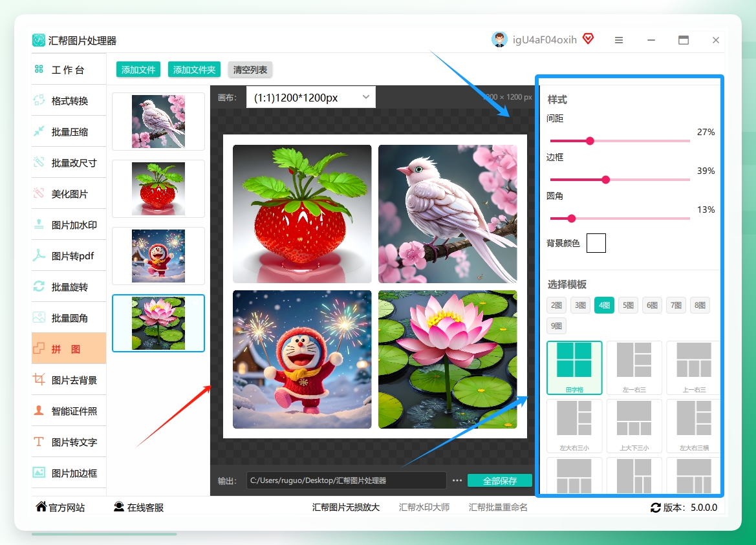756x545 pixels.
Task: Click the version refresh icon
Action: (655, 508)
